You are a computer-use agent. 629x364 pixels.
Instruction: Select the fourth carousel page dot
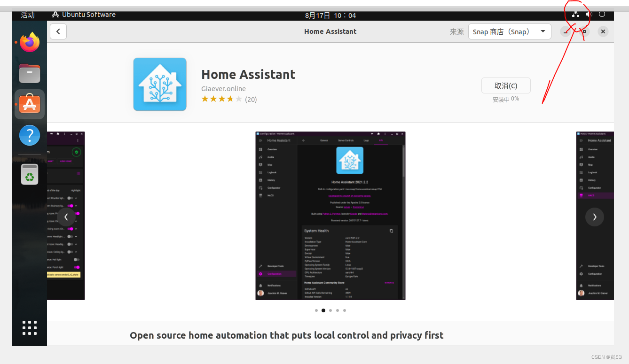338,310
